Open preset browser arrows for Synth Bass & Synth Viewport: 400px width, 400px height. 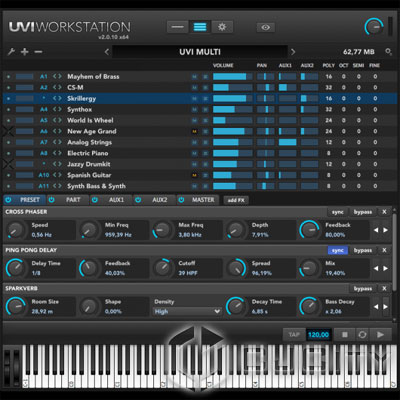pyautogui.click(x=57, y=186)
